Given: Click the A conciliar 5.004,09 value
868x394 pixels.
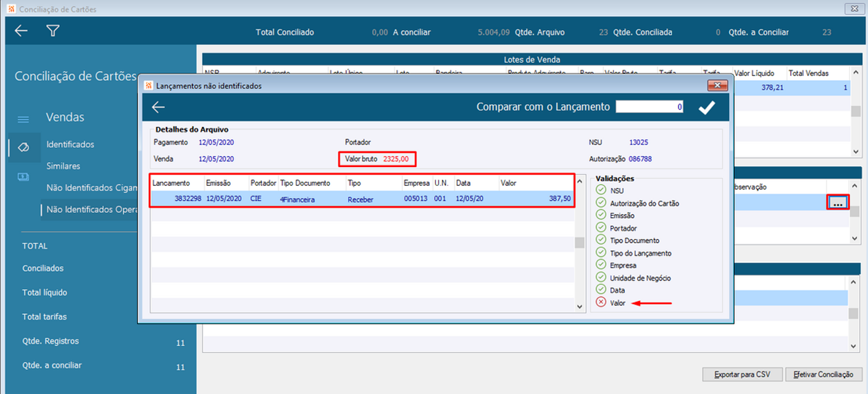Looking at the screenshot, I should click(492, 32).
